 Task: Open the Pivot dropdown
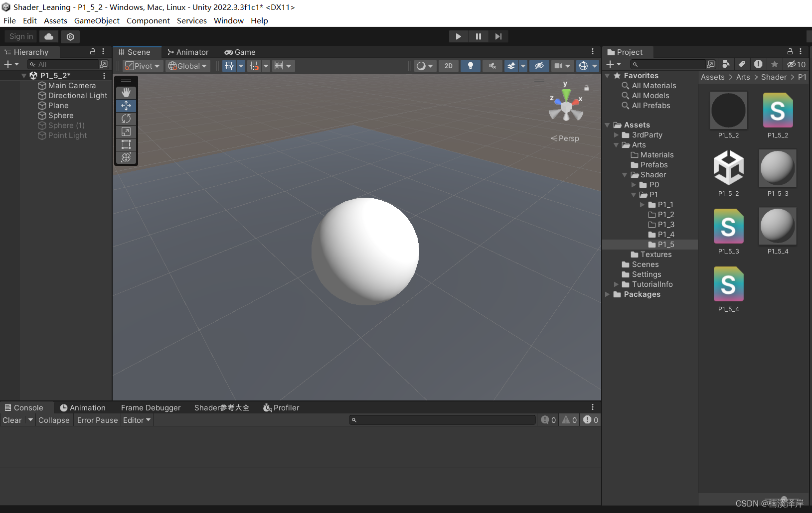(142, 65)
